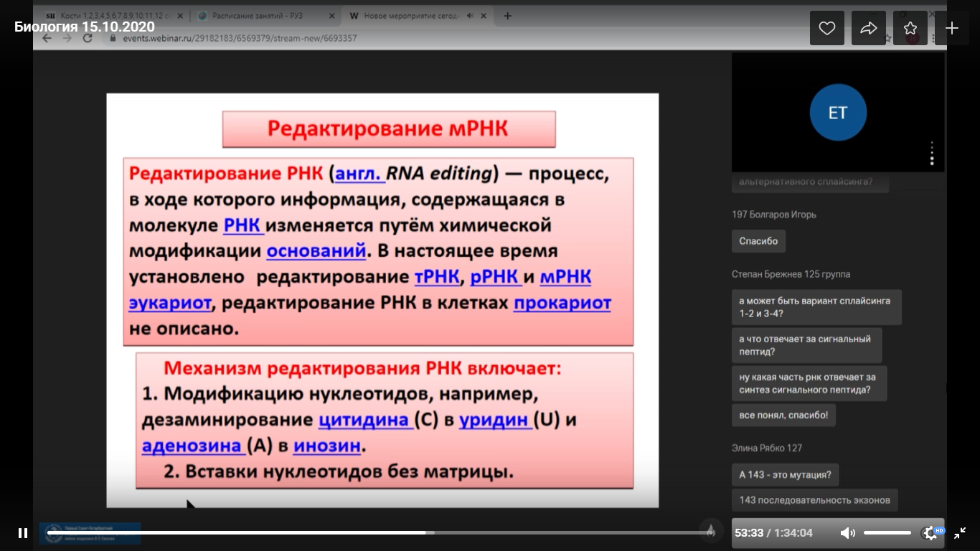Share the video with the arrow icon

(x=869, y=28)
